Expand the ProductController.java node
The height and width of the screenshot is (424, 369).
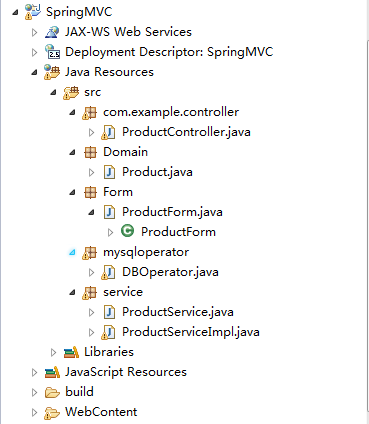[x=91, y=132]
